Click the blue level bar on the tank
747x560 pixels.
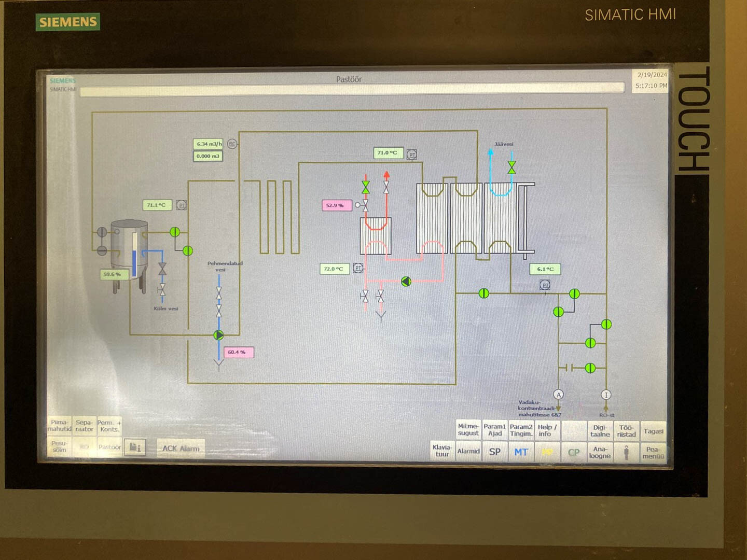point(134,263)
